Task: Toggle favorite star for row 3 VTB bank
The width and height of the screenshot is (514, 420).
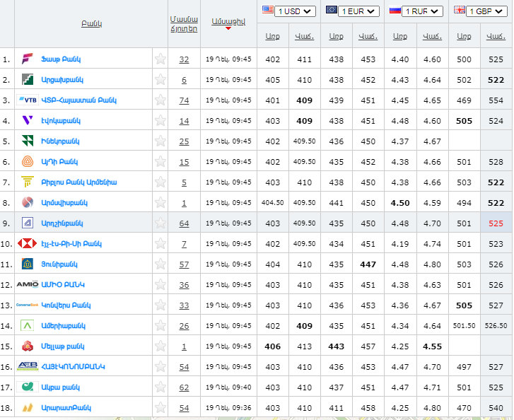Action: (160, 100)
